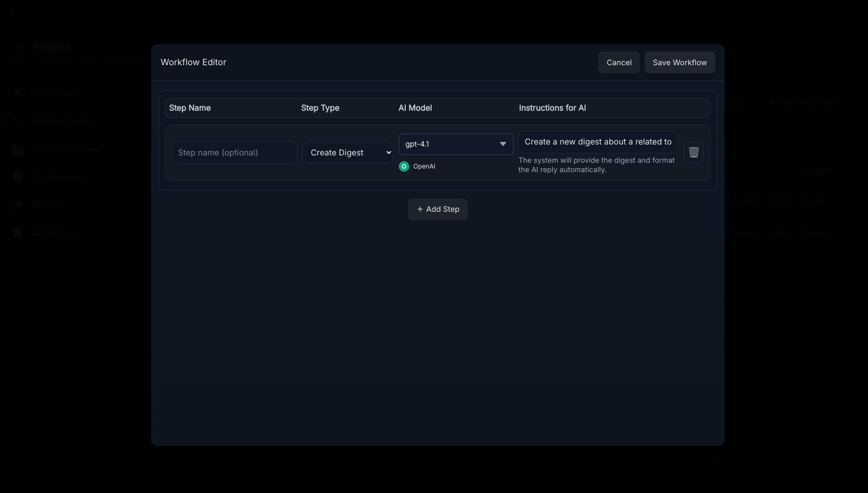The height and width of the screenshot is (493, 868).
Task: Add a new step with Add Step
Action: coord(438,209)
